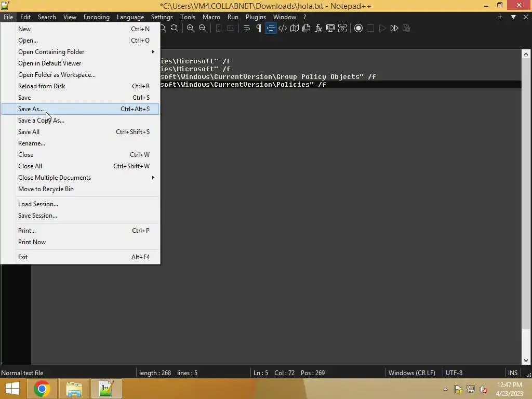Click the Folder as Workspace monitor icon
Screen dimensions: 532x399
330,28
